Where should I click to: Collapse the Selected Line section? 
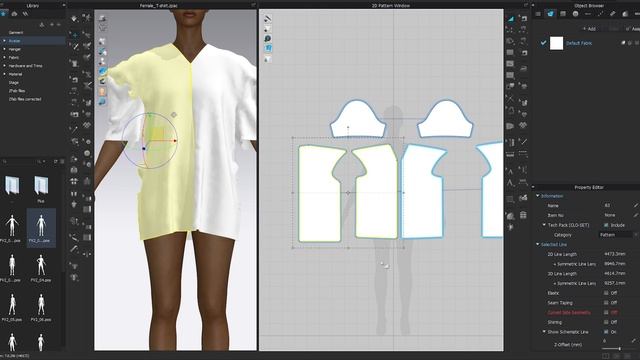538,244
